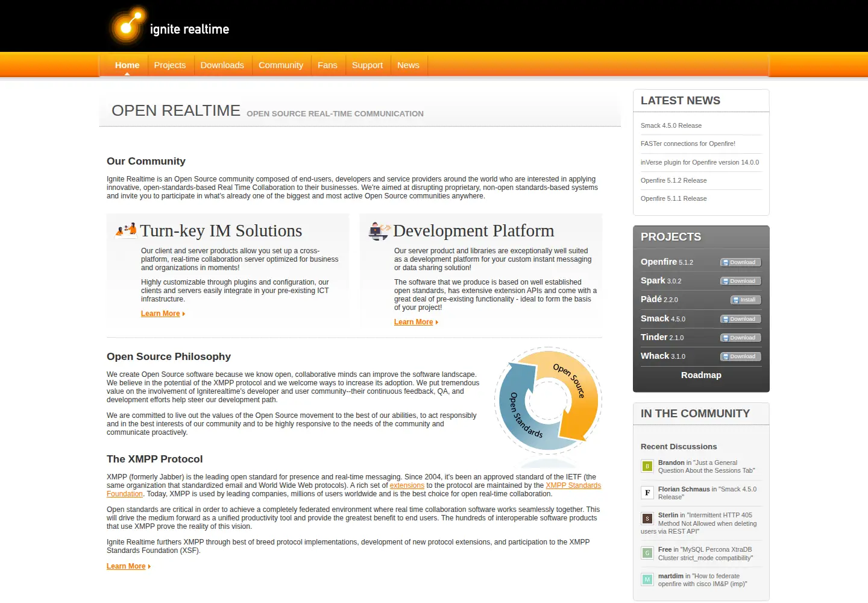Open the News menu item
Viewport: 868px width, 603px height.
[x=408, y=65]
